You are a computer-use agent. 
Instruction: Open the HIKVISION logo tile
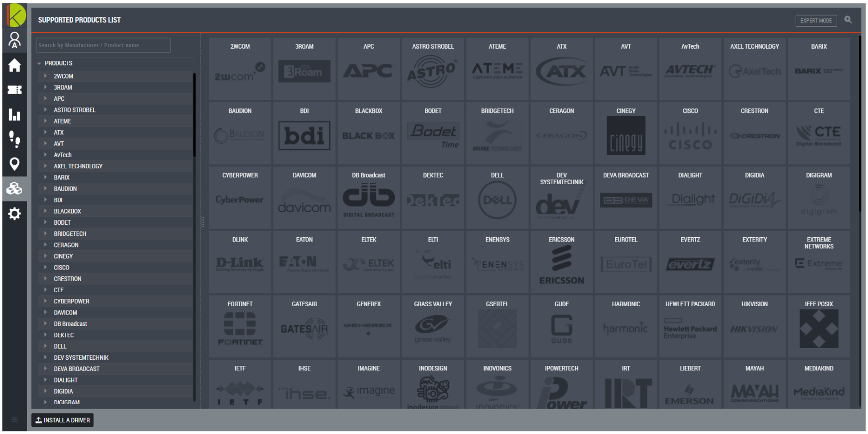[x=755, y=326]
